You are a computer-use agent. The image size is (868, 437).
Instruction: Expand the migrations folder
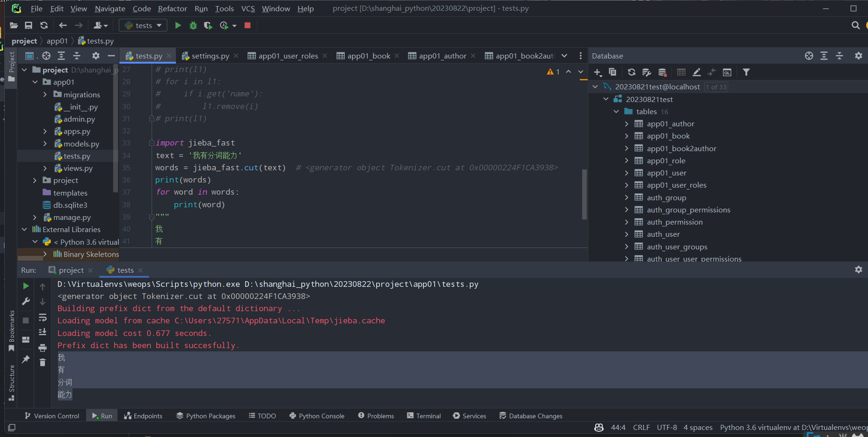[45, 95]
